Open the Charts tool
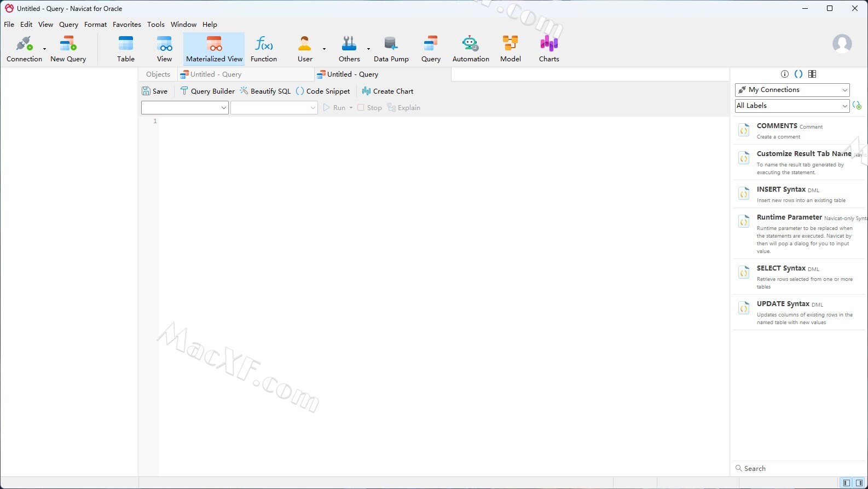Image resolution: width=868 pixels, height=489 pixels. coord(549,49)
